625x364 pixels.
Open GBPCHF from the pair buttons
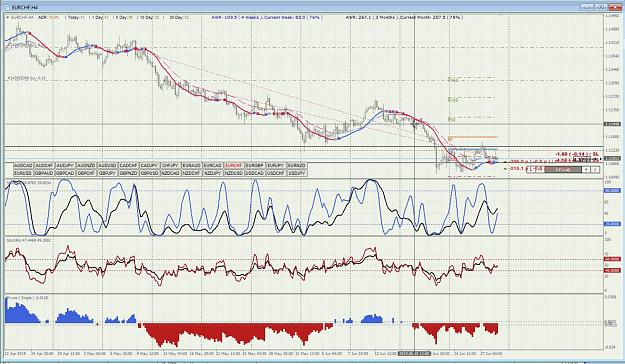point(87,173)
